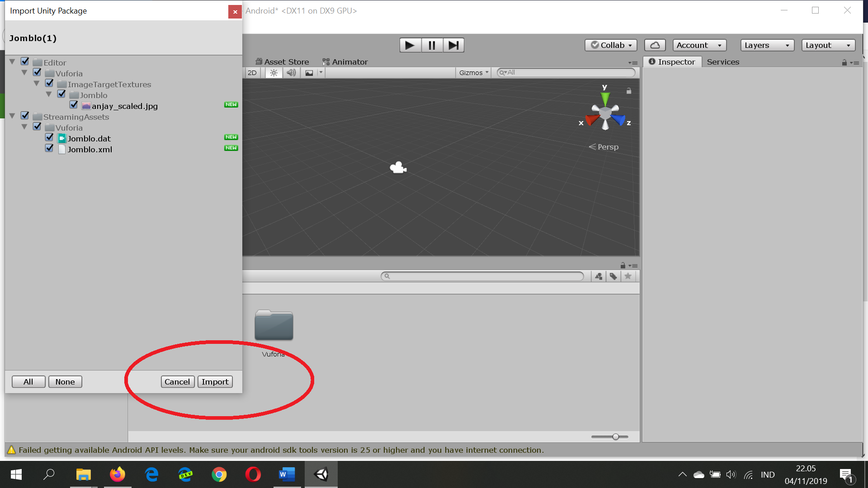Uncheck the anjay_scaled.jpg checkbox
868x488 pixels.
(74, 105)
